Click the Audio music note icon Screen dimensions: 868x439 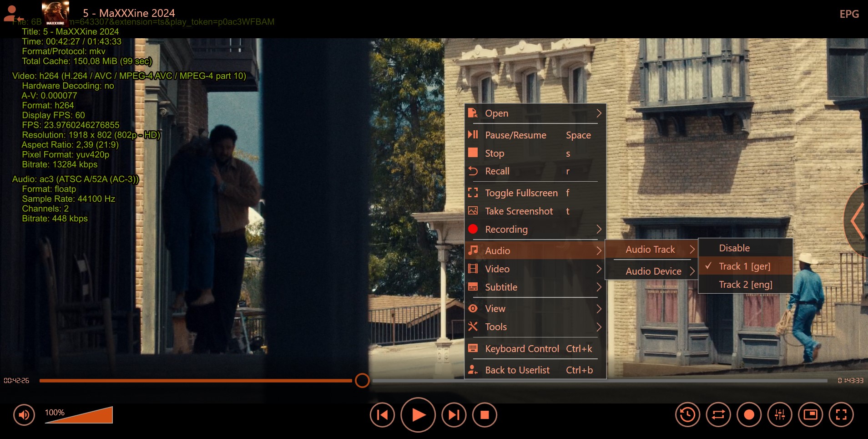click(x=473, y=250)
